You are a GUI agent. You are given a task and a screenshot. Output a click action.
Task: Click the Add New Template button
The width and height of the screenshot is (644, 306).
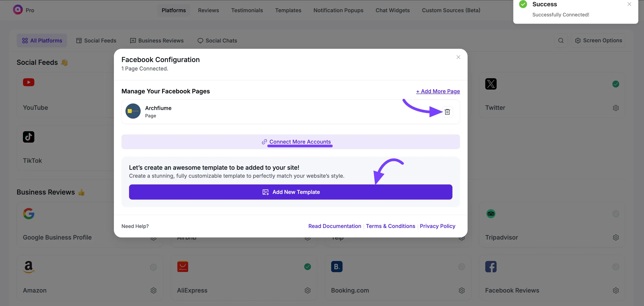291,192
